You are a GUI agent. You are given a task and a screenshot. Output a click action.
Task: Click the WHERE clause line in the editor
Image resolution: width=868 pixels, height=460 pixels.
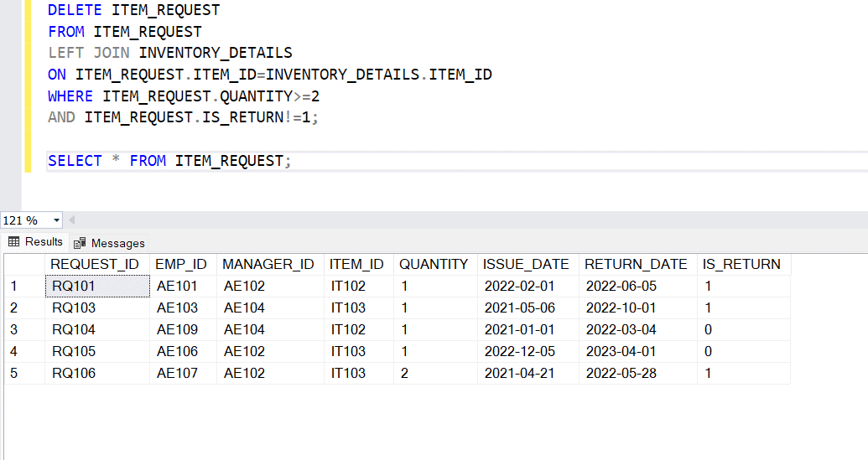point(184,96)
